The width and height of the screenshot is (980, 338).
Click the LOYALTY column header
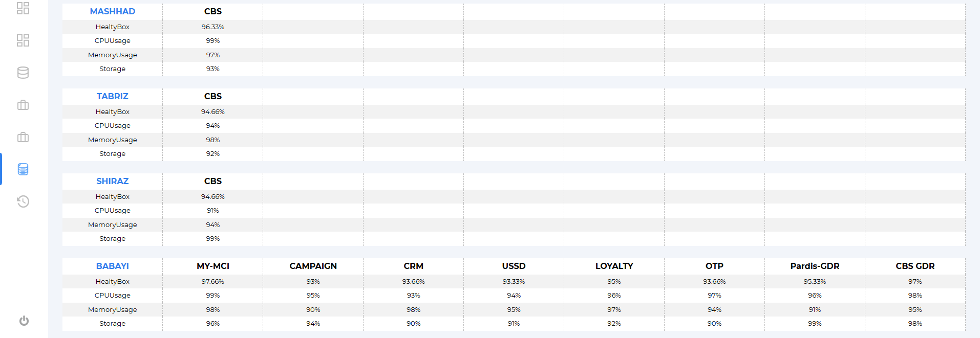614,266
